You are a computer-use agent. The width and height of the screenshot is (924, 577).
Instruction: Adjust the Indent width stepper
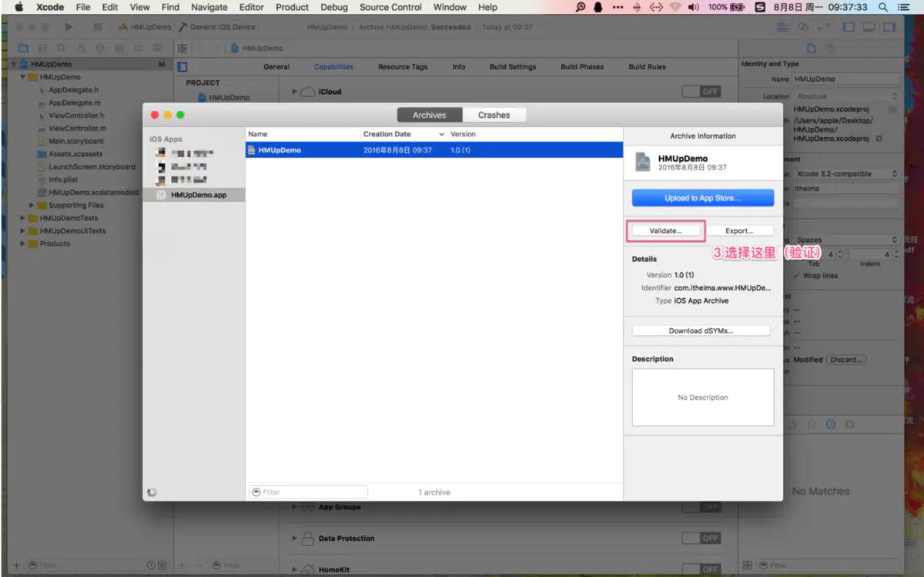896,254
